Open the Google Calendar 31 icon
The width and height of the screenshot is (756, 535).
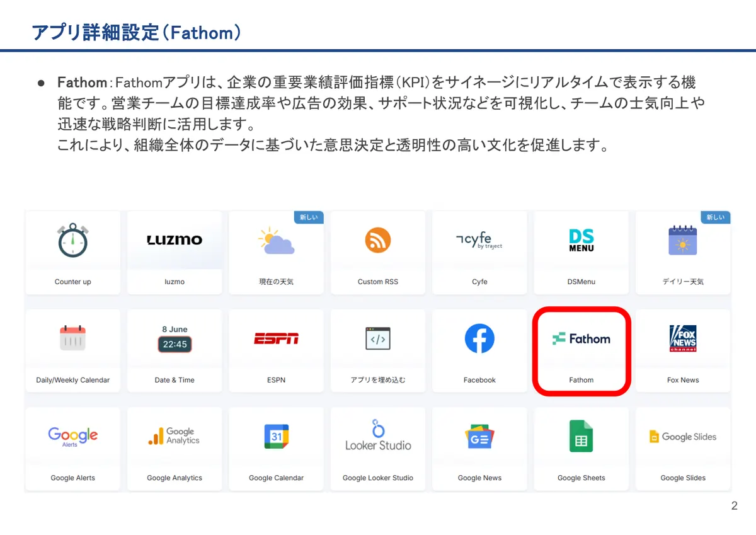[276, 436]
